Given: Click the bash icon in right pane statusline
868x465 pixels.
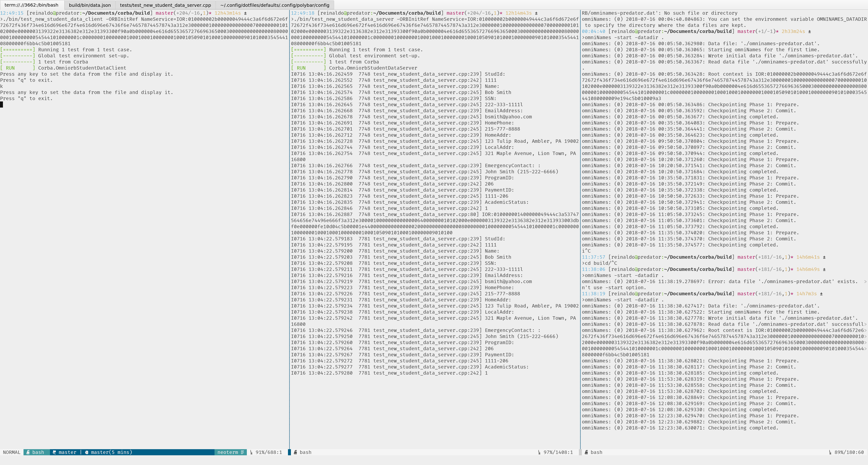Looking at the screenshot, I should point(586,452).
